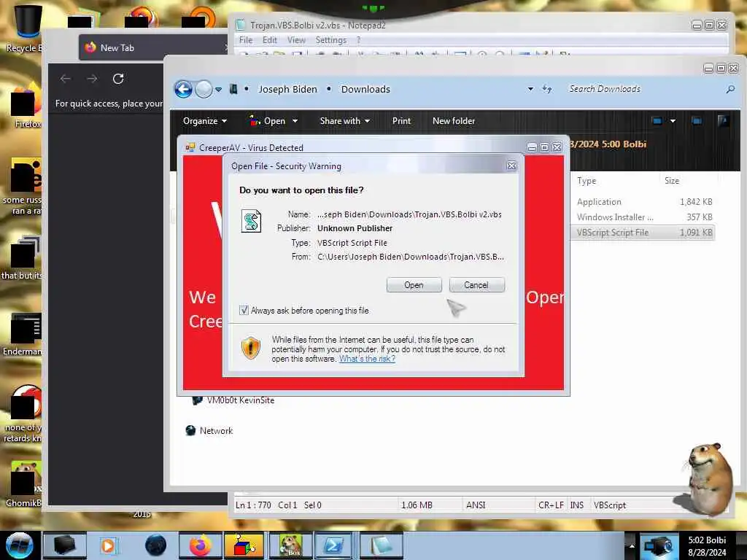Toggle the Explorer preview pane icon

pos(697,121)
